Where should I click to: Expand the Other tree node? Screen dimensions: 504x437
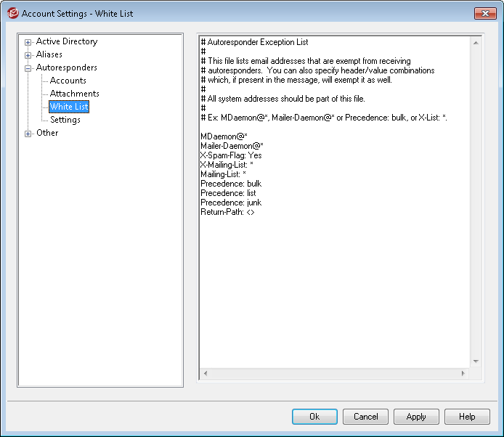[28, 134]
